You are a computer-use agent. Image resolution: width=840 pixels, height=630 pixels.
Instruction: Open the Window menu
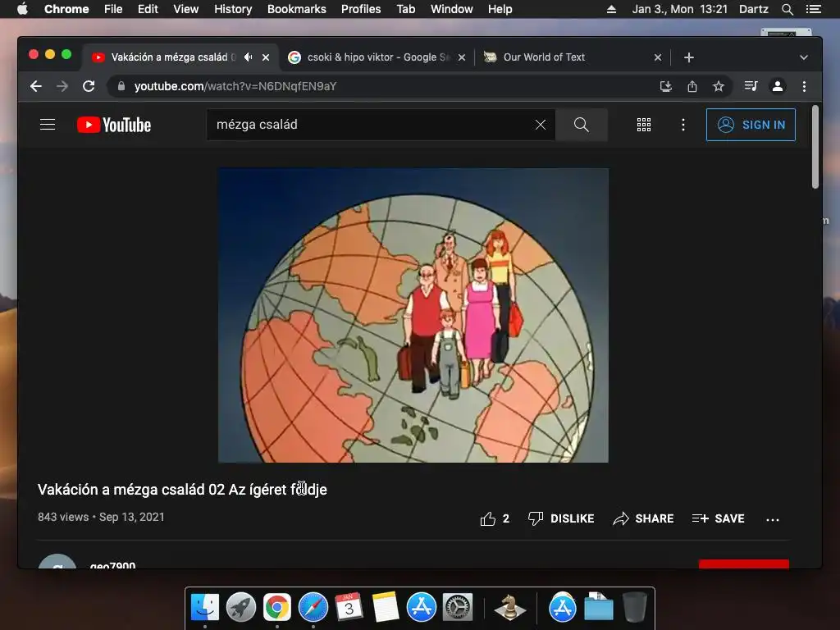point(452,9)
